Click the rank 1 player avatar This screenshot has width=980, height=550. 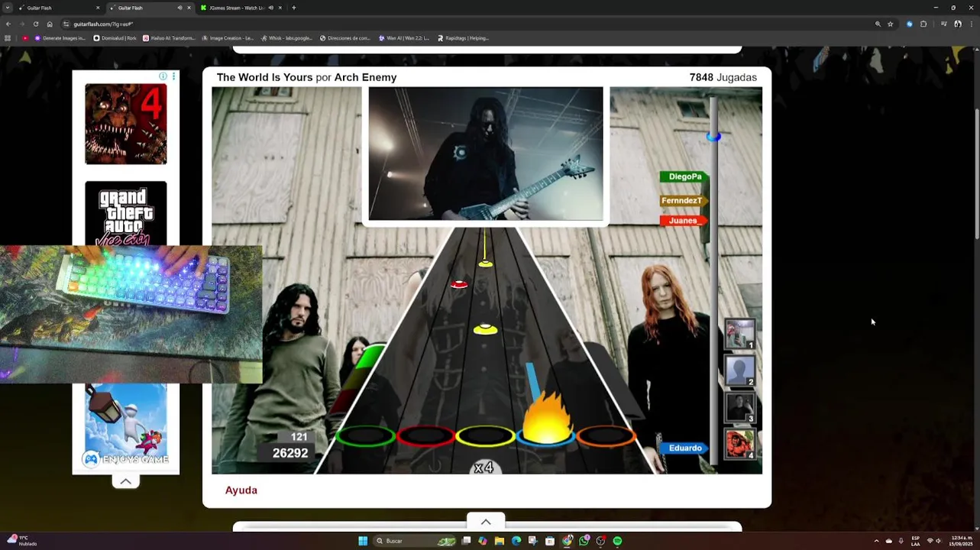(x=739, y=335)
